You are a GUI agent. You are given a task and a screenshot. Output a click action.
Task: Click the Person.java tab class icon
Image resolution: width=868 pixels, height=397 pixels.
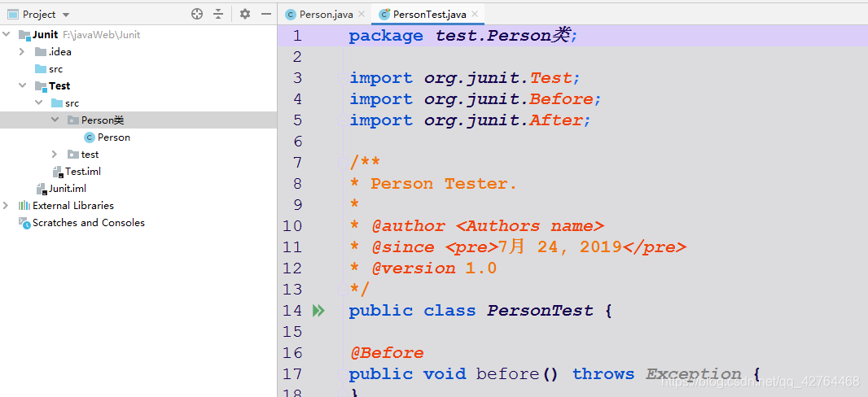(291, 15)
